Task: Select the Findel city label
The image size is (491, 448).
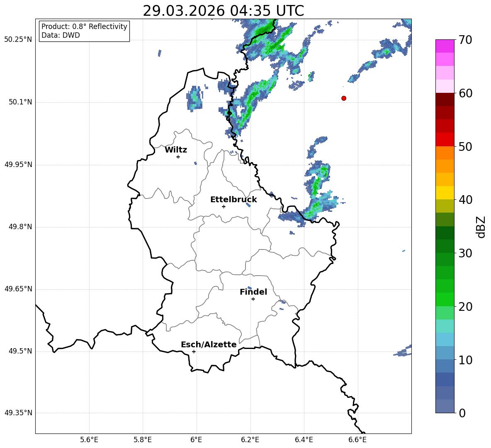Action: (253, 292)
